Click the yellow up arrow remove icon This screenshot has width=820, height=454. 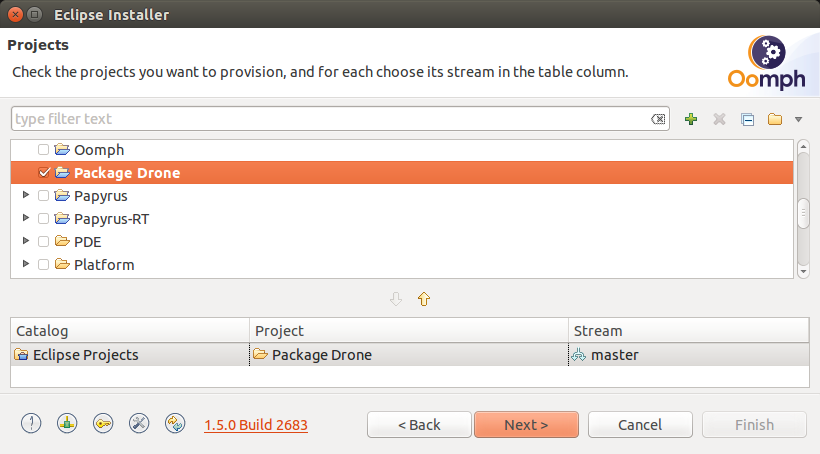[424, 299]
